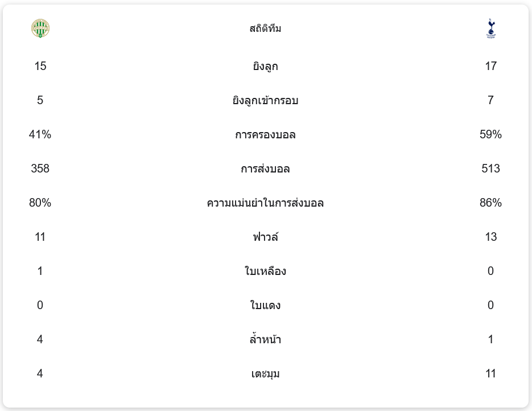Click the 86% pass accuracy value
532x411 pixels.
(x=490, y=203)
